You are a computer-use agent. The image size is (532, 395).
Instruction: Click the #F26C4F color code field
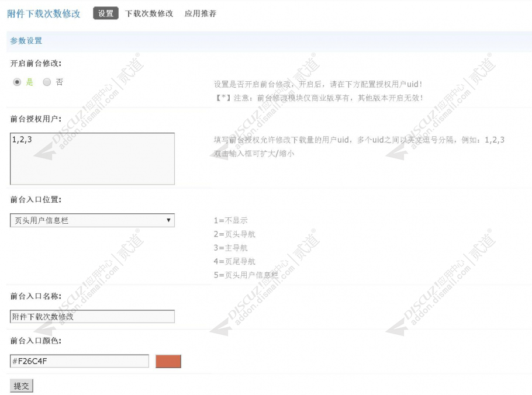click(x=80, y=361)
